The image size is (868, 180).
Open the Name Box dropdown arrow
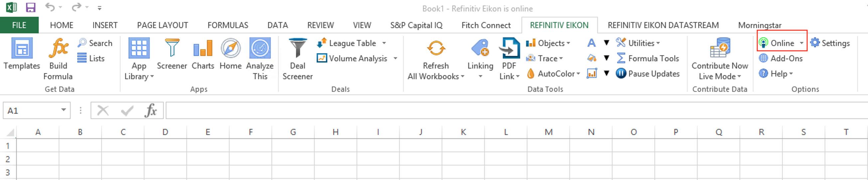click(x=63, y=110)
